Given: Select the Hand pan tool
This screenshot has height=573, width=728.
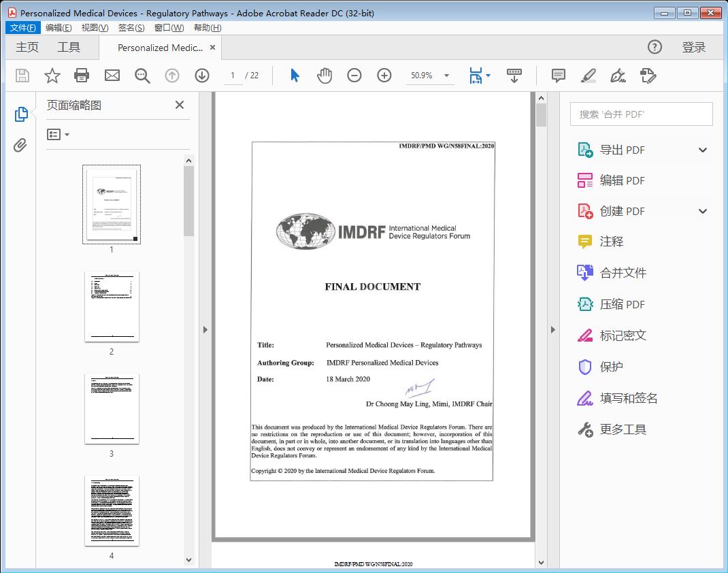Looking at the screenshot, I should pos(325,76).
